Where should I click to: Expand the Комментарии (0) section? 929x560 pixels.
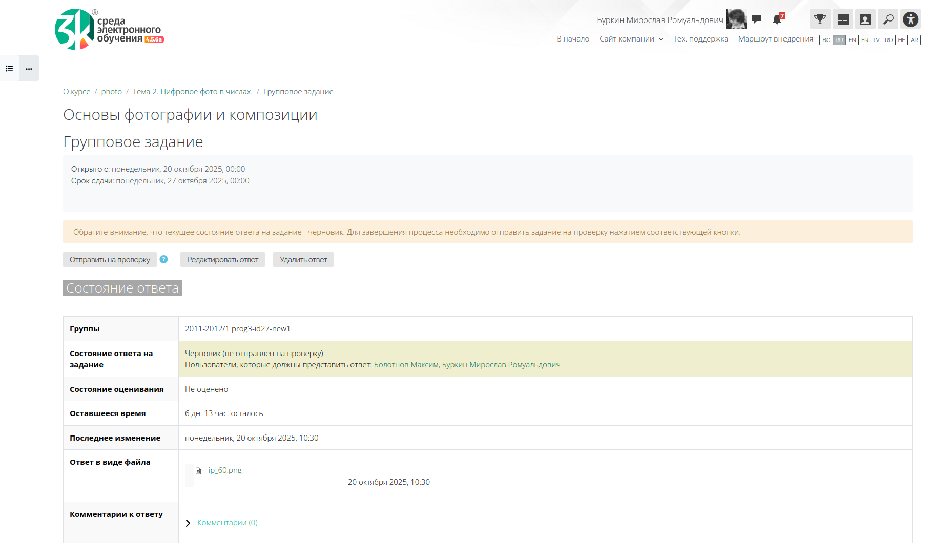coord(227,523)
